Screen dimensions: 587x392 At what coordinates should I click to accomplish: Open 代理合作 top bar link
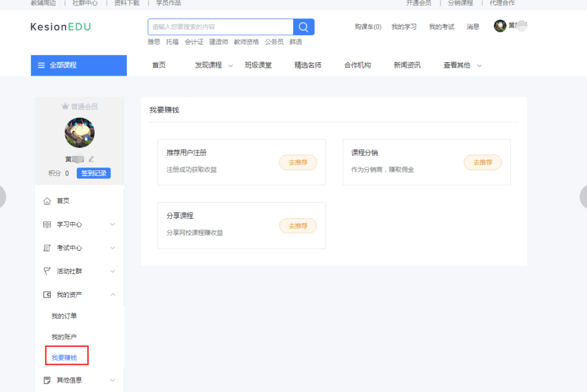tap(502, 3)
